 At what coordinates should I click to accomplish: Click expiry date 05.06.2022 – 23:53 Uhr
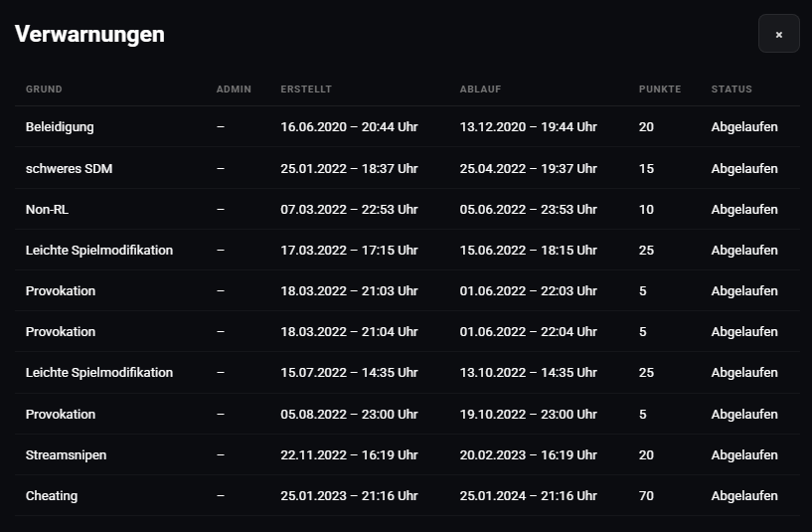(528, 209)
